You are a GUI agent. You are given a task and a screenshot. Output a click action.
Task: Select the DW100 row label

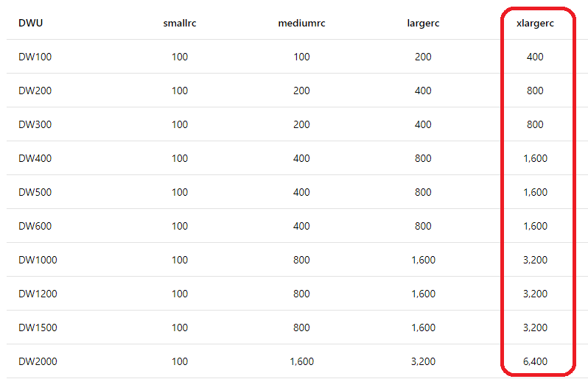point(35,57)
